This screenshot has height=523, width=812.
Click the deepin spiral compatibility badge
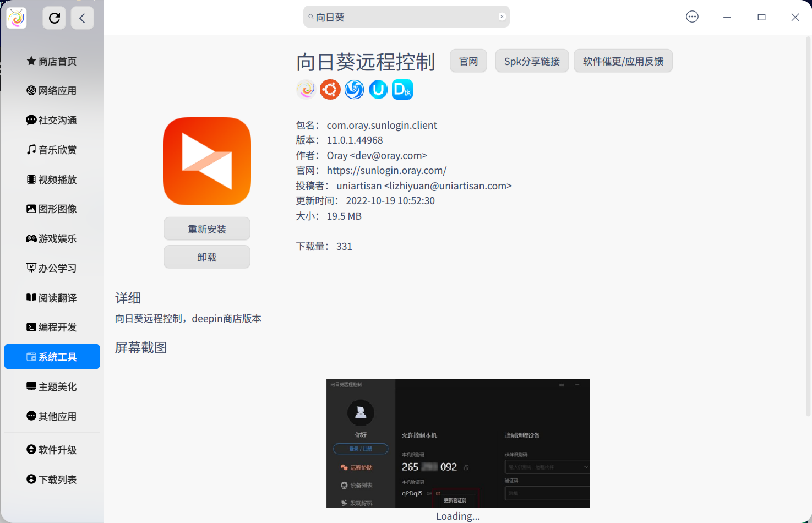pyautogui.click(x=354, y=89)
